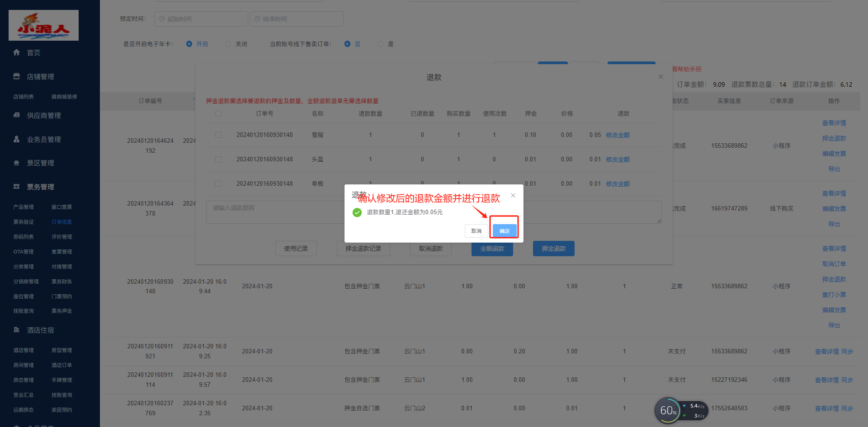Click the hotel accommodation building icon
Viewport: 868px width, 427px height.
point(17,330)
